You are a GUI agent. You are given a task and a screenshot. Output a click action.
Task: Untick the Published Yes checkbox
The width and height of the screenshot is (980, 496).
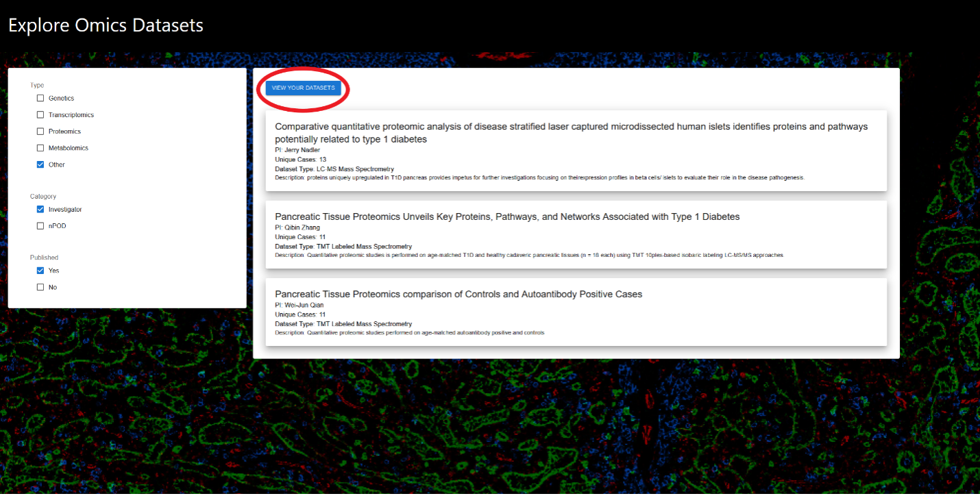(40, 271)
